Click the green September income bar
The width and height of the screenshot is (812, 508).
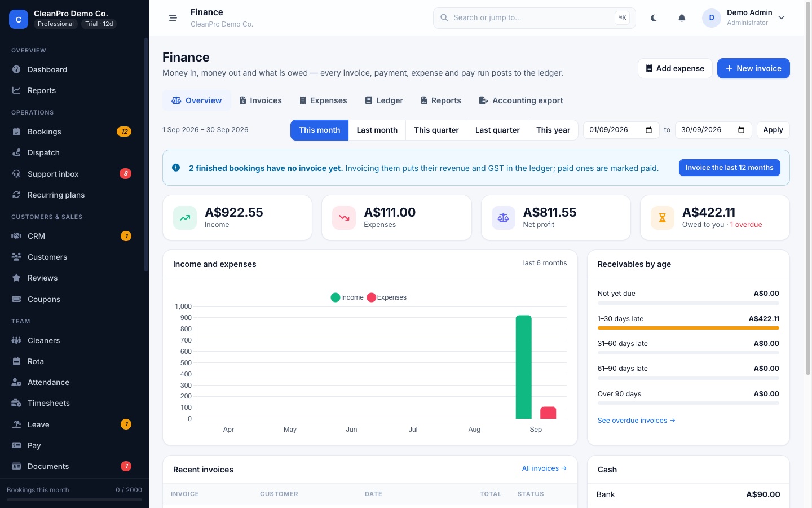coord(524,367)
